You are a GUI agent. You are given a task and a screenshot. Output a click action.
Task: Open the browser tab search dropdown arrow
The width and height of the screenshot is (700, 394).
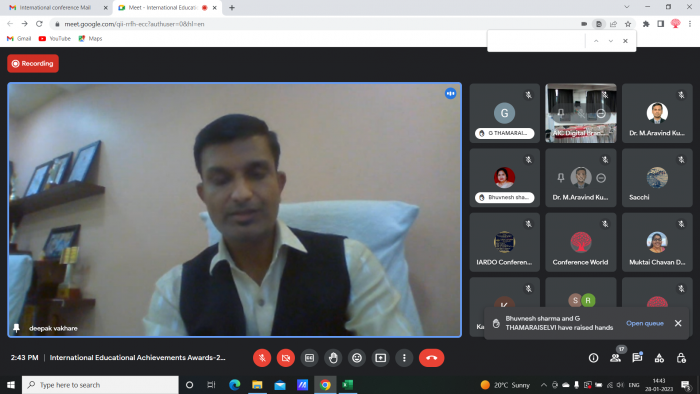click(x=627, y=7)
